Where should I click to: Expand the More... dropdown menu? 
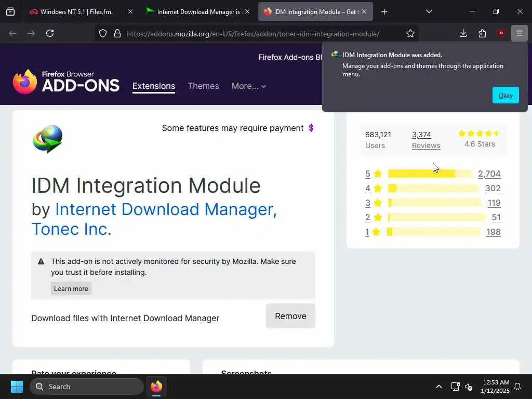pos(249,86)
